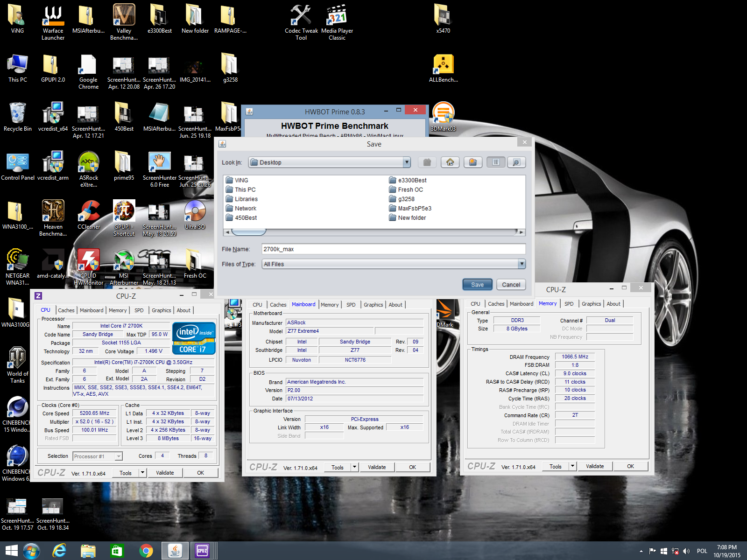Open the SPD tab in left CPU-Z window
The height and width of the screenshot is (560, 747).
tap(139, 310)
